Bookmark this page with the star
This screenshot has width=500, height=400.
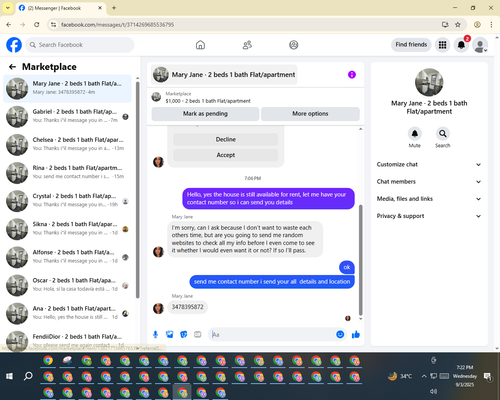pos(458,25)
